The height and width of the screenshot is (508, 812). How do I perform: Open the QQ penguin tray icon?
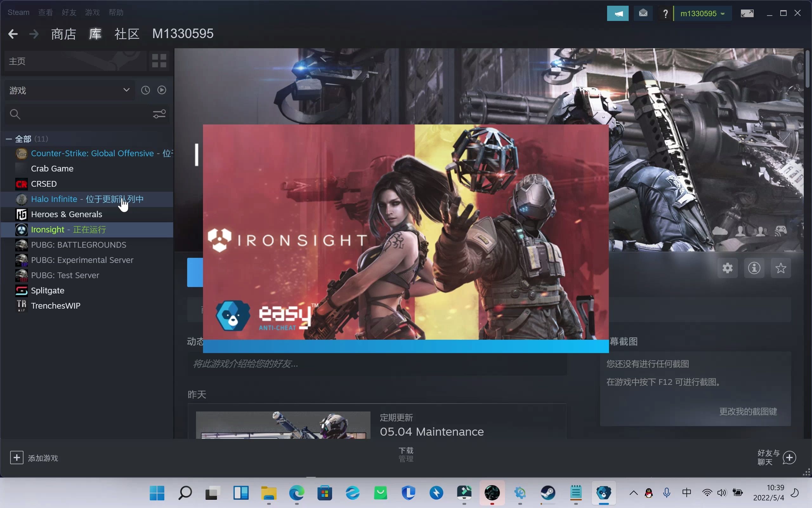coord(649,493)
